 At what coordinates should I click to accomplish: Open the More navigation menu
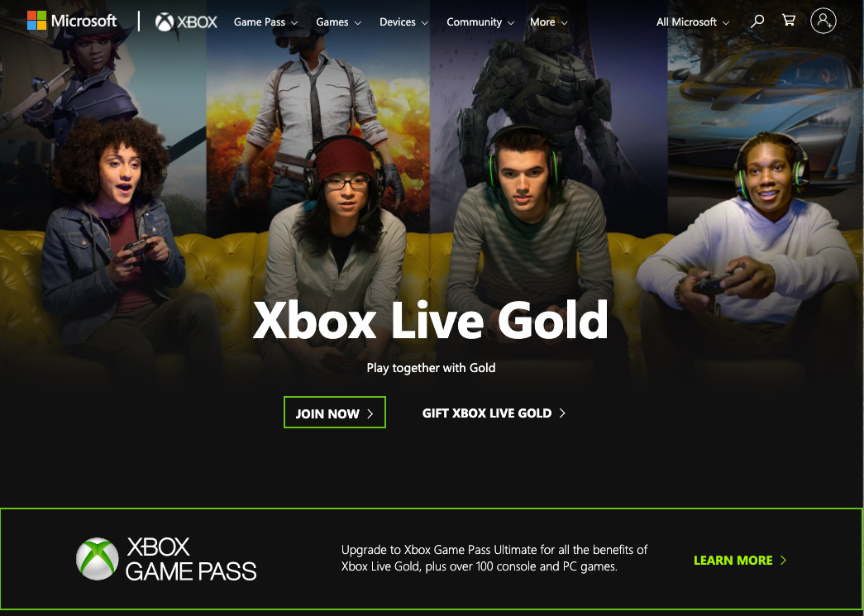[548, 22]
